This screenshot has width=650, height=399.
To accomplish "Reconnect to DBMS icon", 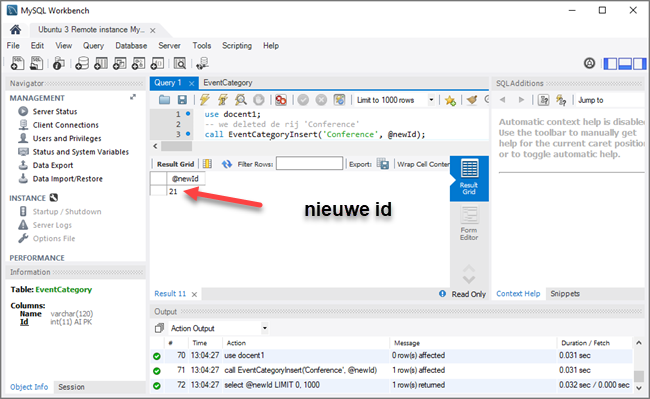I will click(x=202, y=63).
